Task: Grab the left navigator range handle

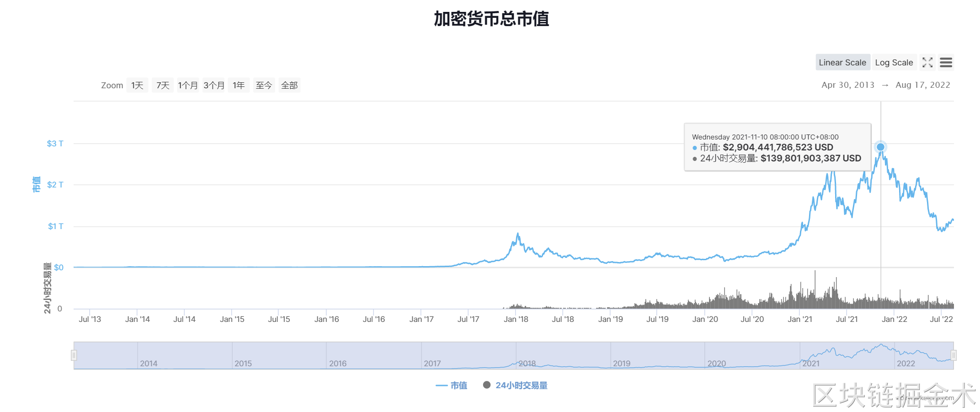Action: (x=74, y=355)
